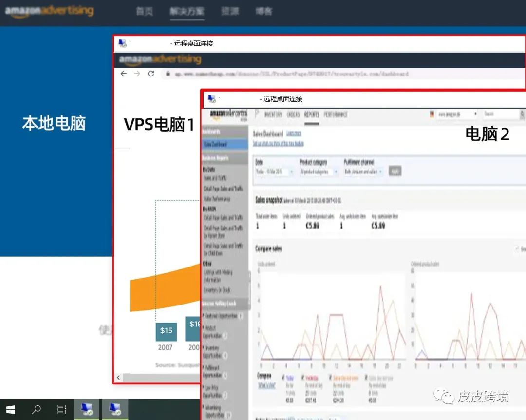Click the Apply button next to filters
The height and width of the screenshot is (420, 526).
[395, 171]
